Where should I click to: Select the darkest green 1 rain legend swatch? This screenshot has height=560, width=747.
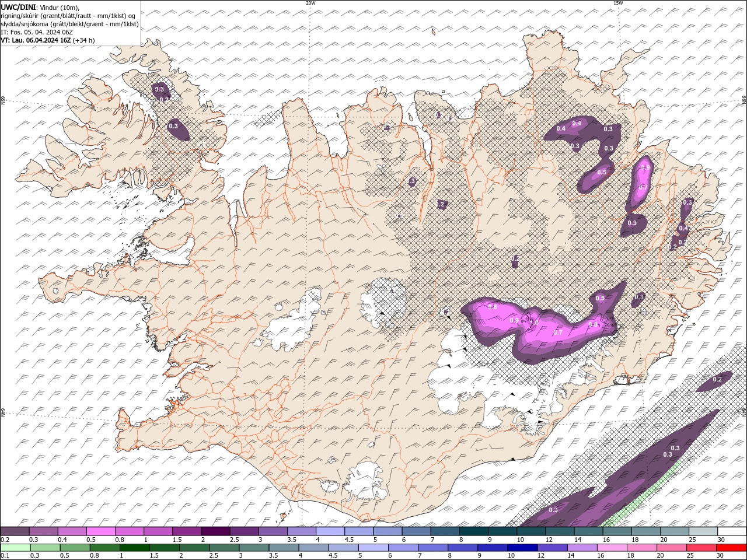click(134, 548)
